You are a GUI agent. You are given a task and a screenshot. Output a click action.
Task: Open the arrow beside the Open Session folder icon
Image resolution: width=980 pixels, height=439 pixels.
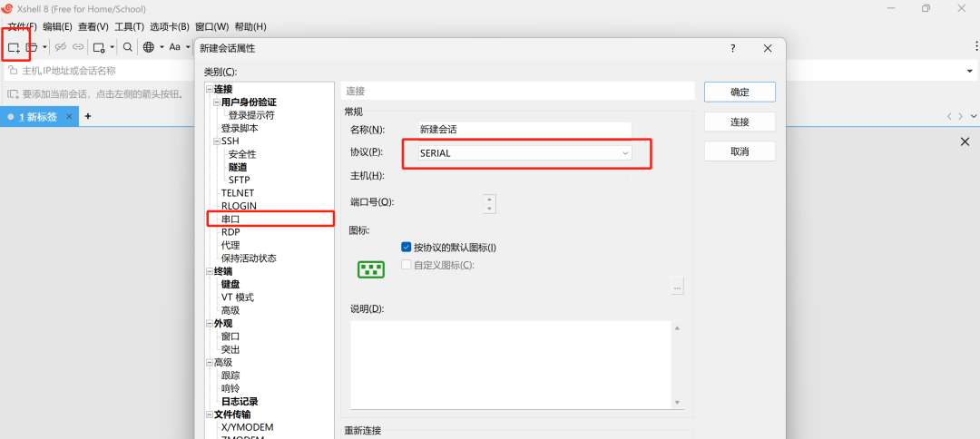(x=45, y=47)
